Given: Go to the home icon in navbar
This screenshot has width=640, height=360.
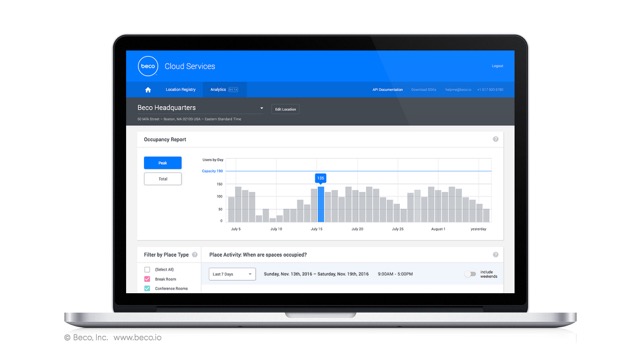Looking at the screenshot, I should [148, 90].
